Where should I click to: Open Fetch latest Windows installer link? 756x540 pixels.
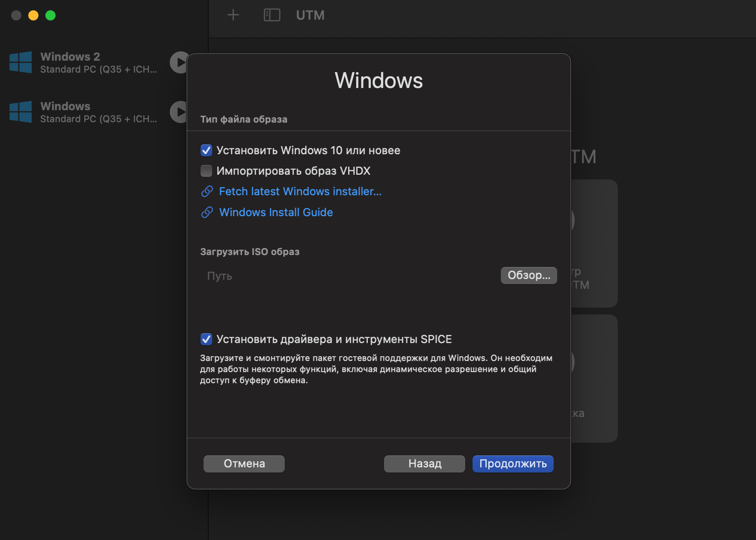click(x=300, y=191)
